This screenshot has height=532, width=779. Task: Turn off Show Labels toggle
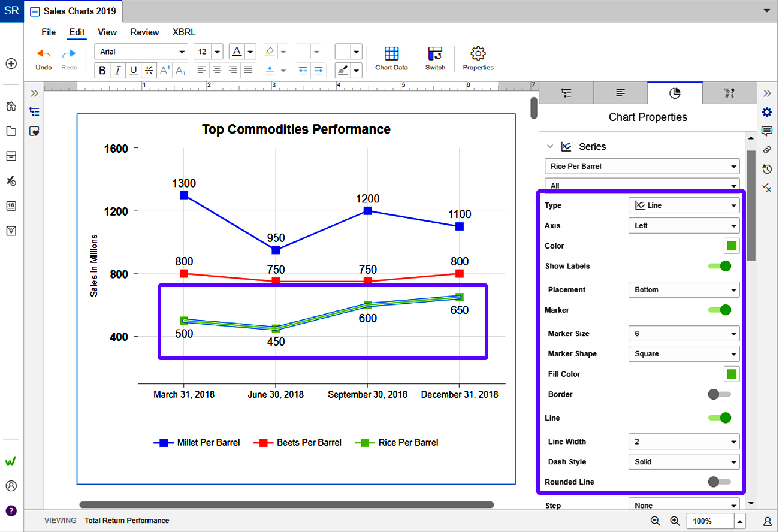tap(719, 266)
